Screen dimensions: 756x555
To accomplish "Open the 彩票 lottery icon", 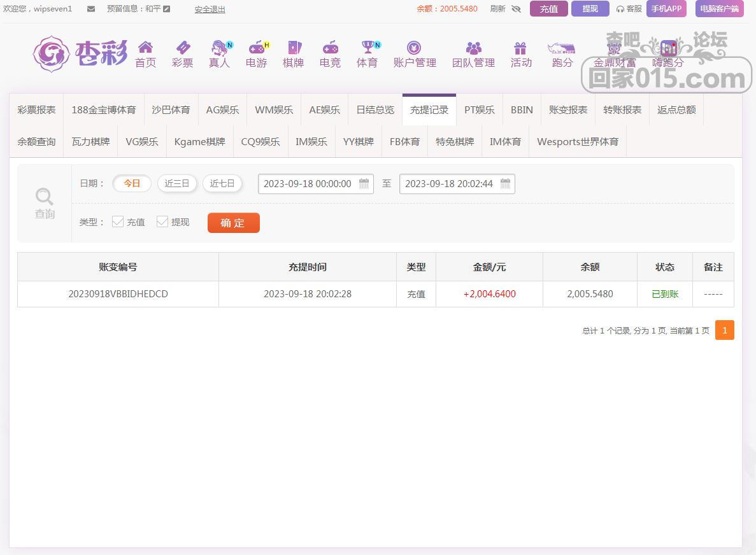I will point(182,48).
